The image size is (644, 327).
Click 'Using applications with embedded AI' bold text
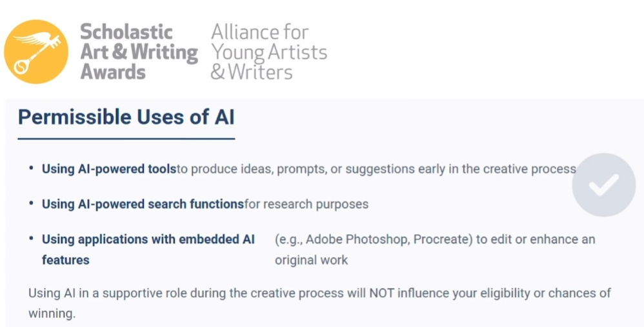tap(148, 239)
